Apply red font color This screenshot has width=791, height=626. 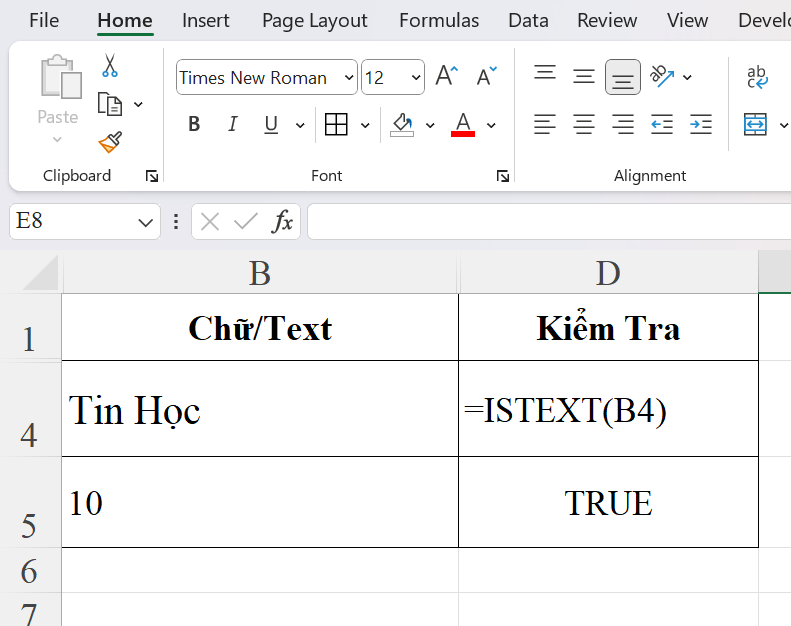click(x=463, y=124)
